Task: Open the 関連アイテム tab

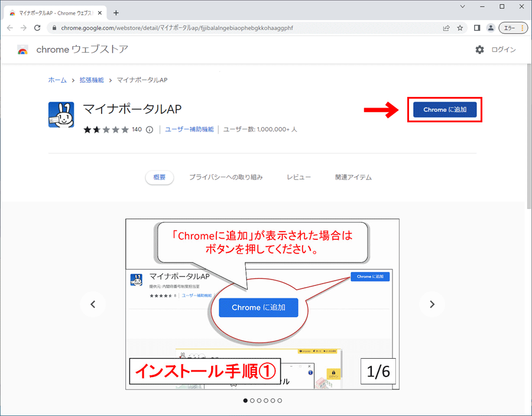Action: (353, 177)
